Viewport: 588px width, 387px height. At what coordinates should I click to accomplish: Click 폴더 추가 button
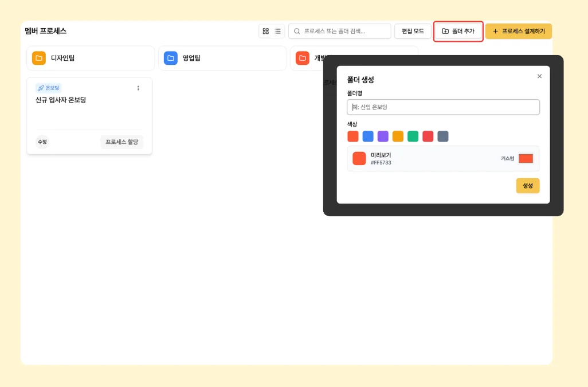point(458,31)
